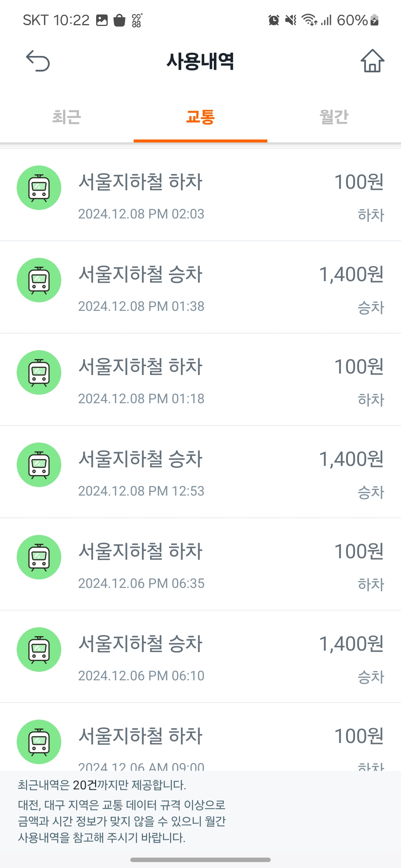Tap subway icon for 01:38 승차 entry

39,280
